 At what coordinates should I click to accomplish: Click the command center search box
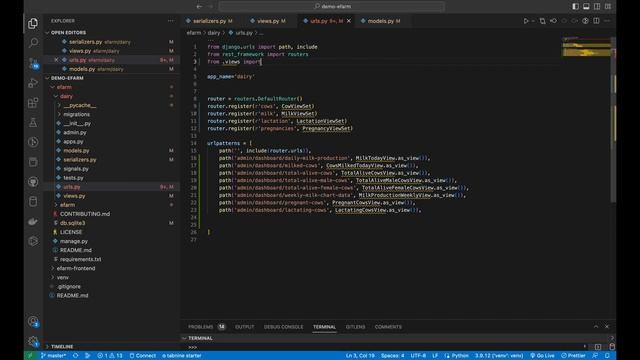tap(331, 6)
